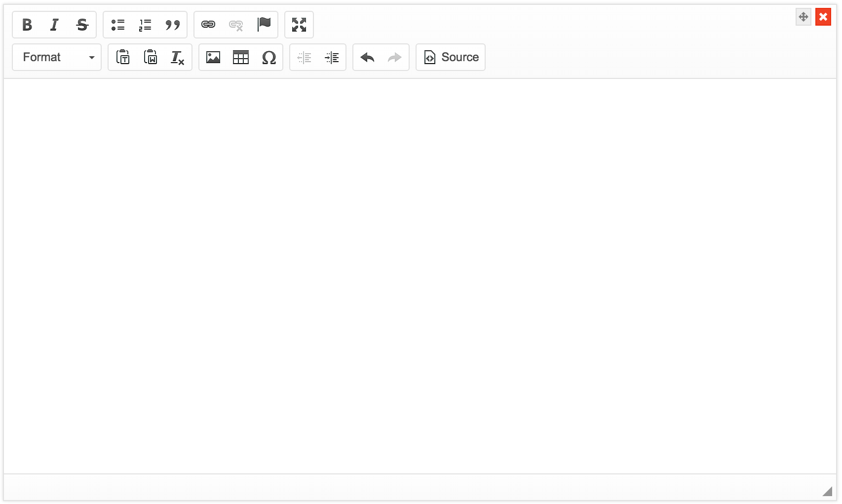The height and width of the screenshot is (504, 842).
Task: Insert a bulleted list
Action: [118, 25]
